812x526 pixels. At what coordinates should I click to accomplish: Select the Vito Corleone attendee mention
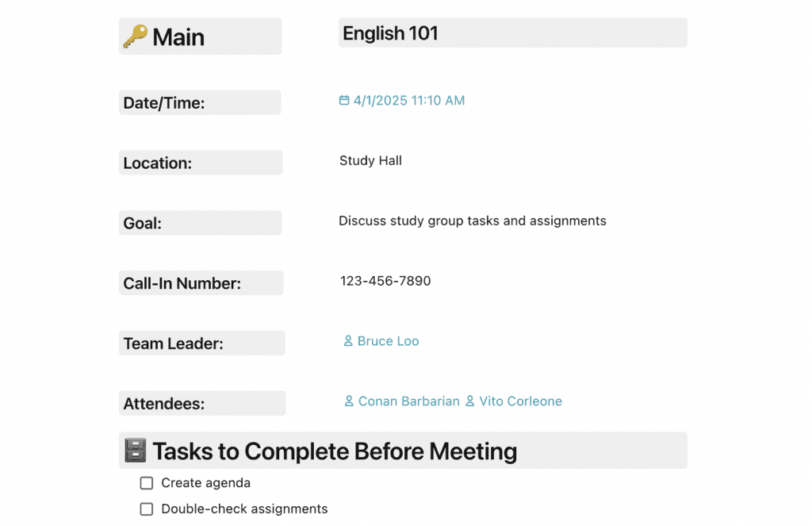520,401
